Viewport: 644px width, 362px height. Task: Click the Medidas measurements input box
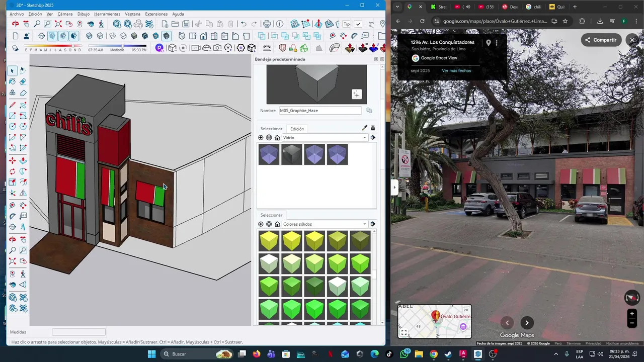(x=78, y=332)
